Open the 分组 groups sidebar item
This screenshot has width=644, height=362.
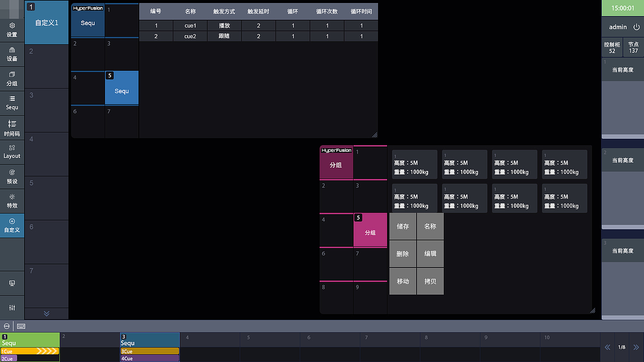12,79
